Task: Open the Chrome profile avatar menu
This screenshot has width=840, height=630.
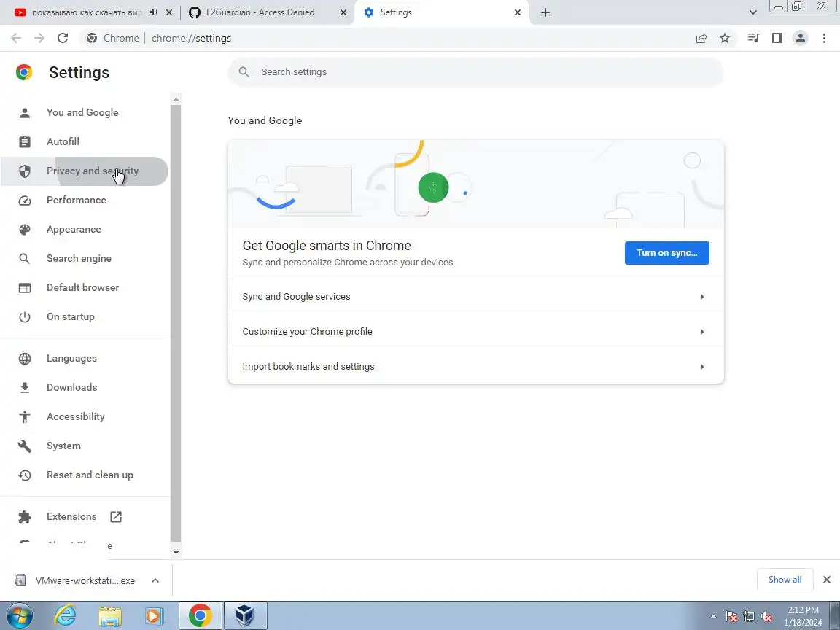Action: (x=801, y=38)
